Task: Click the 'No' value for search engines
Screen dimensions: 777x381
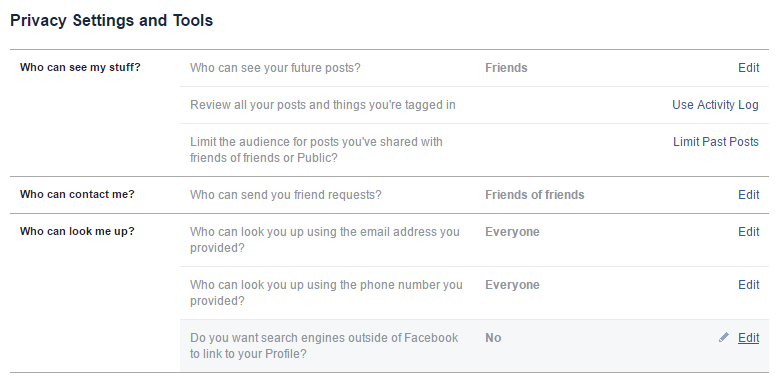Action: click(x=493, y=338)
